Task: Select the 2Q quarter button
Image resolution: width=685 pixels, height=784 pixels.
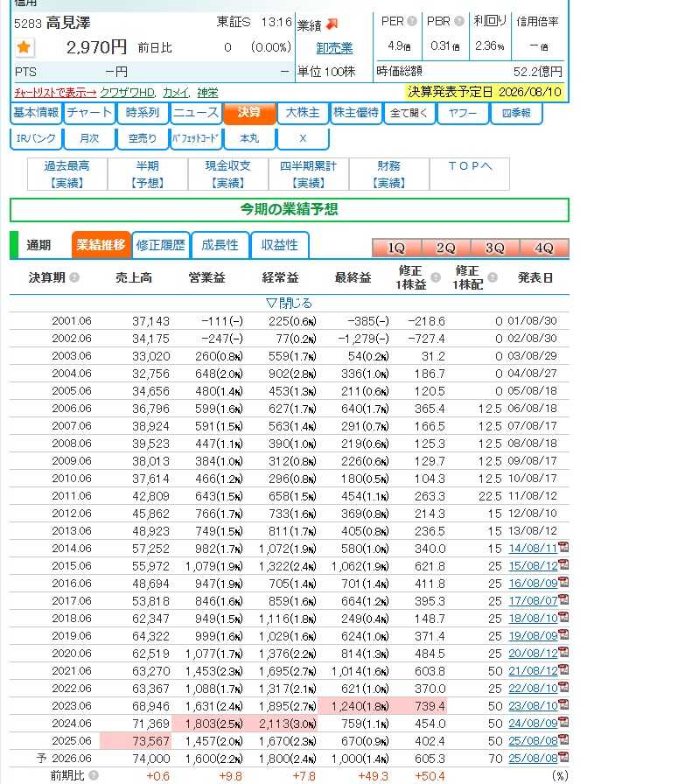Action: pos(445,248)
